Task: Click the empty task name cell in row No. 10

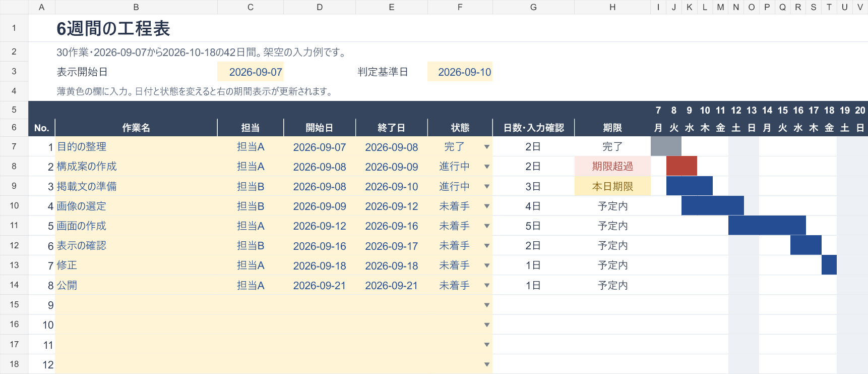Action: tap(136, 325)
